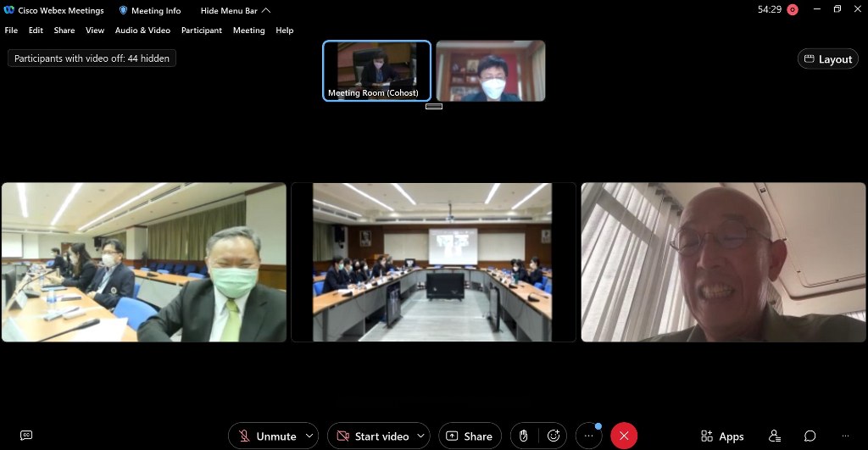Open the Participant menu
Screen dimensions: 868x450
[x=201, y=31]
